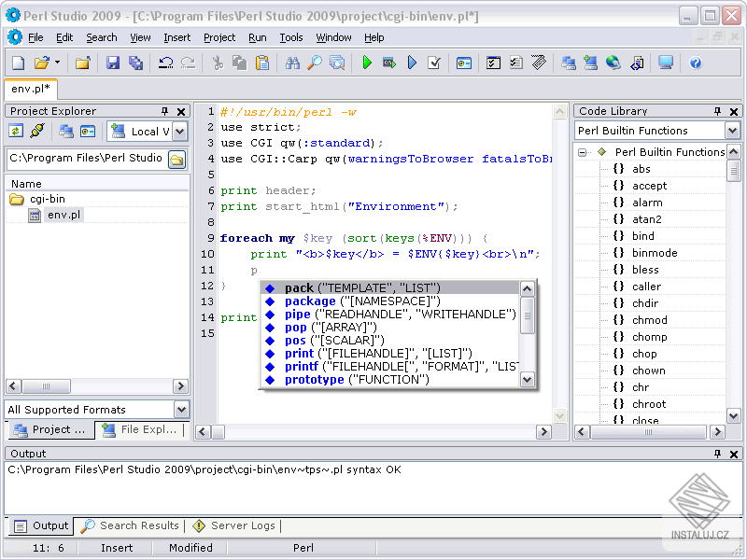Refresh the Project Explorer with the green arrows icon
This screenshot has height=560, width=747.
pyautogui.click(x=17, y=132)
